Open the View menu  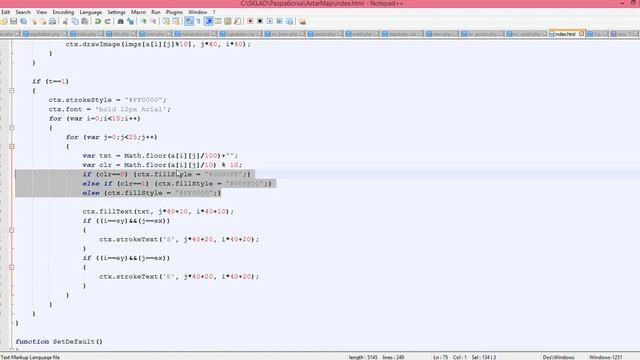point(42,12)
